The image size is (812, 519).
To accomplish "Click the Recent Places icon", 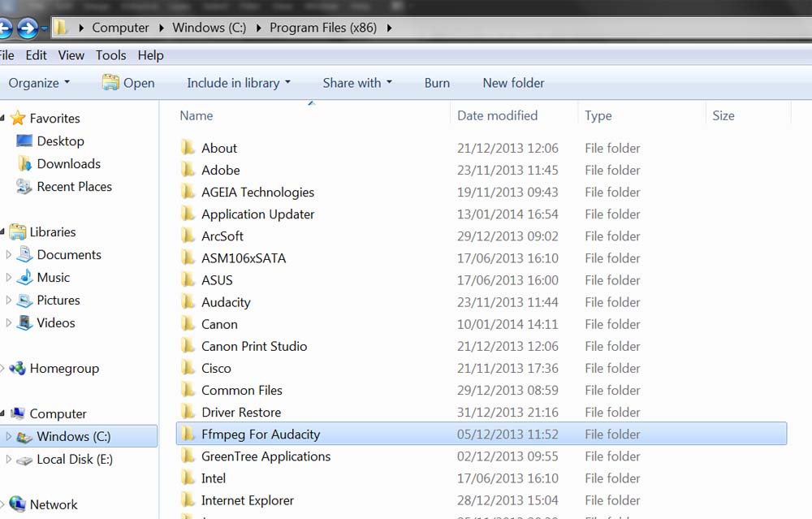I will click(x=24, y=187).
